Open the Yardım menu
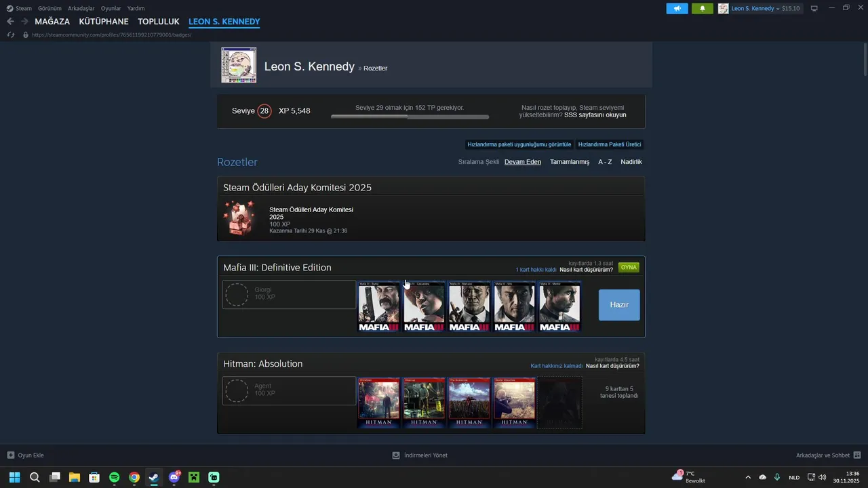This screenshot has width=868, height=488. (136, 8)
